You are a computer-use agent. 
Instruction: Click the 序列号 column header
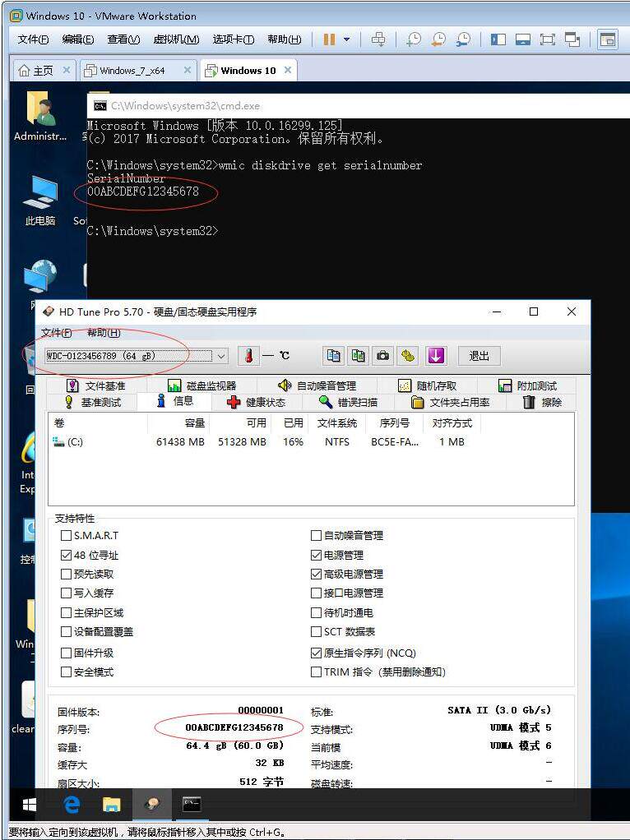click(x=394, y=422)
